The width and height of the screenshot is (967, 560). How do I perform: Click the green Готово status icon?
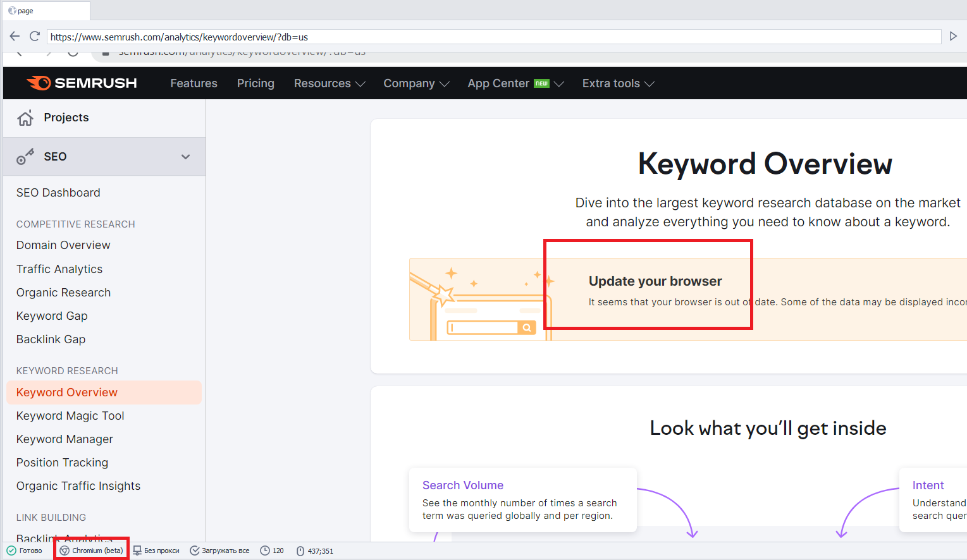[11, 551]
